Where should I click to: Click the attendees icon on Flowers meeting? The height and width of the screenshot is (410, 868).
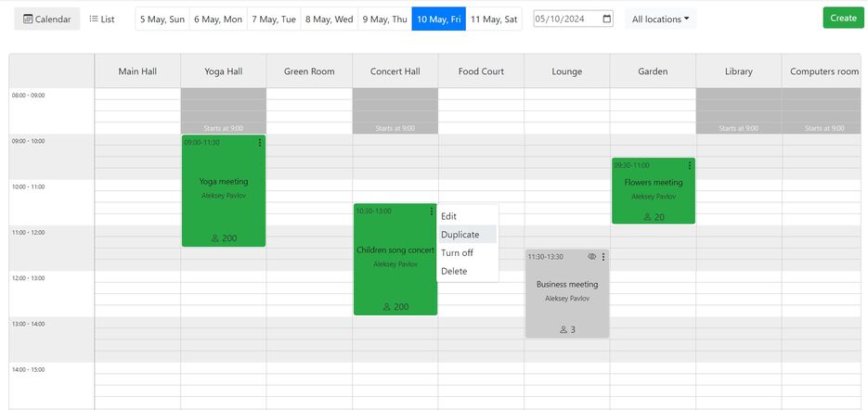click(647, 217)
